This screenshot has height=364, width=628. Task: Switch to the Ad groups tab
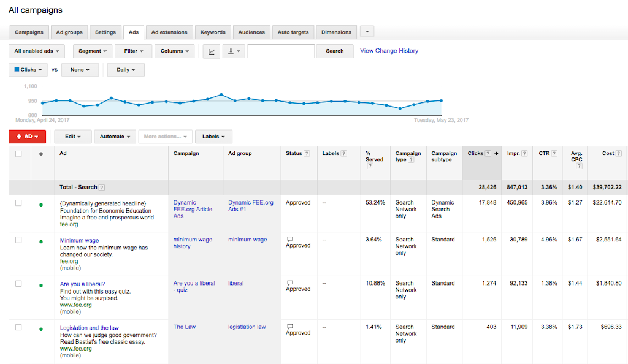pyautogui.click(x=69, y=32)
